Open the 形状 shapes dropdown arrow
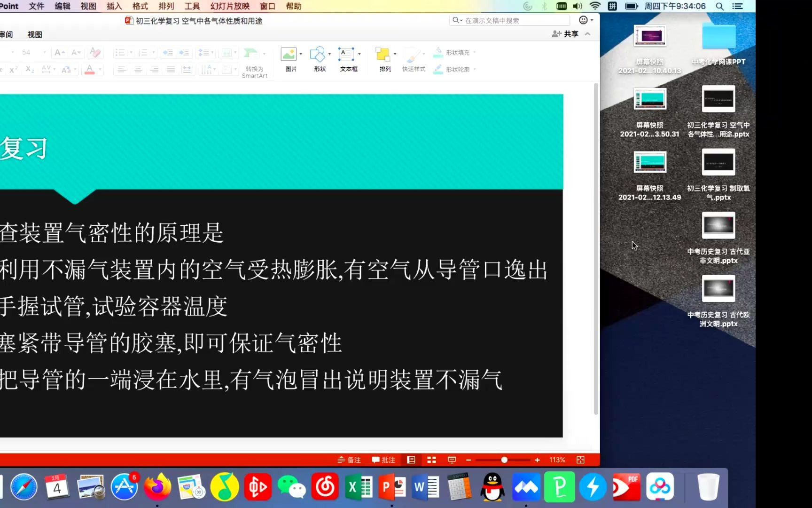This screenshot has width=812, height=508. [x=330, y=53]
